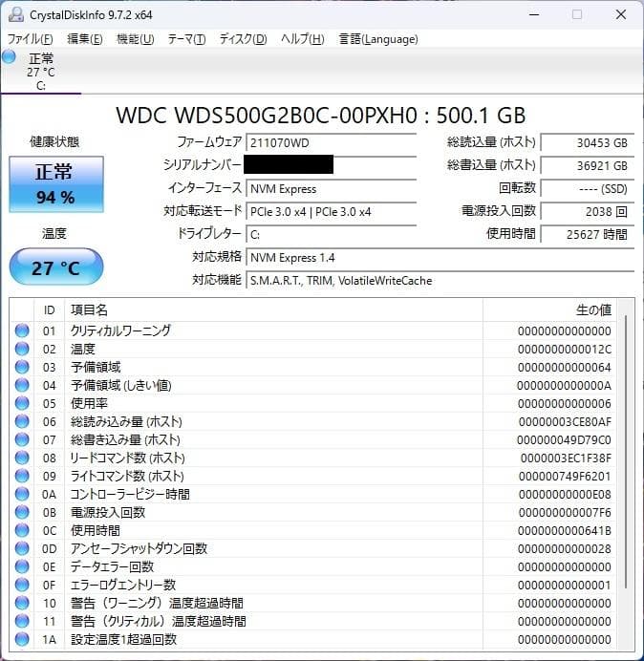
Task: Click the 項目名 column header
Action: 273,310
